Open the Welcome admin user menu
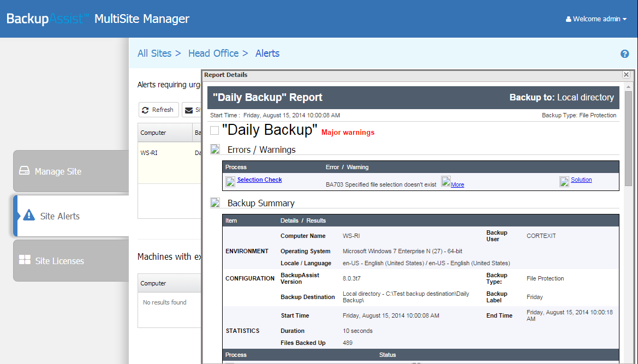Screen dimensions: 638x364 tap(596, 19)
